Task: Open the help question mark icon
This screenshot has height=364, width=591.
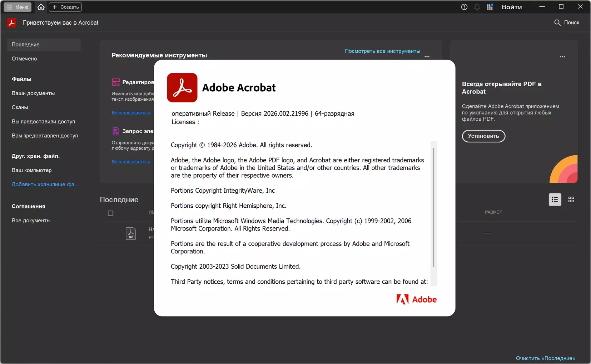Action: [464, 7]
